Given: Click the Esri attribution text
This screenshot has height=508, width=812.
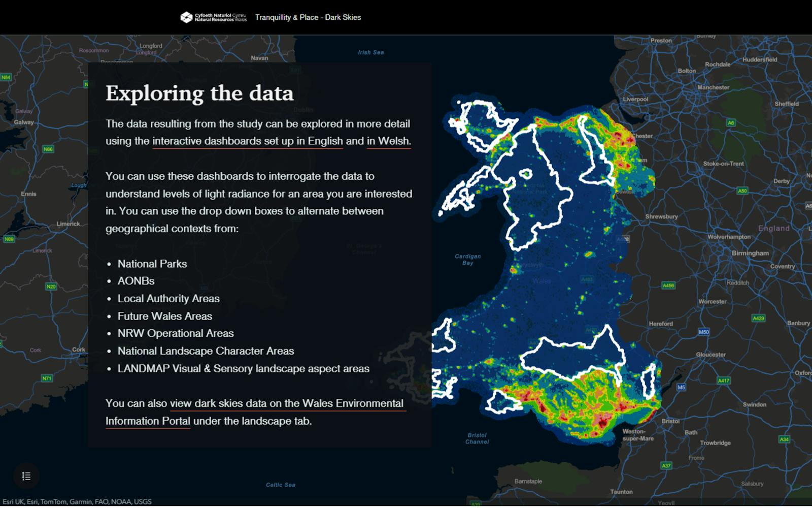Looking at the screenshot, I should coord(77,502).
